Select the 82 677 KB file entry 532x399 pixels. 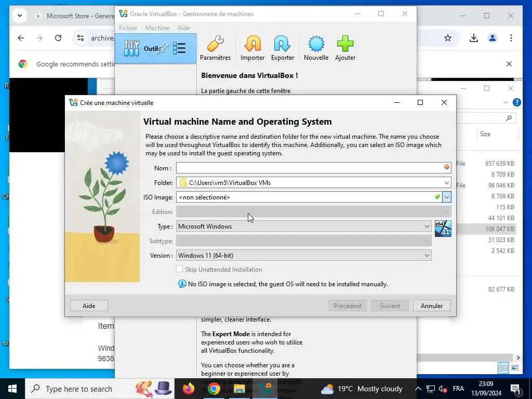[486, 289]
